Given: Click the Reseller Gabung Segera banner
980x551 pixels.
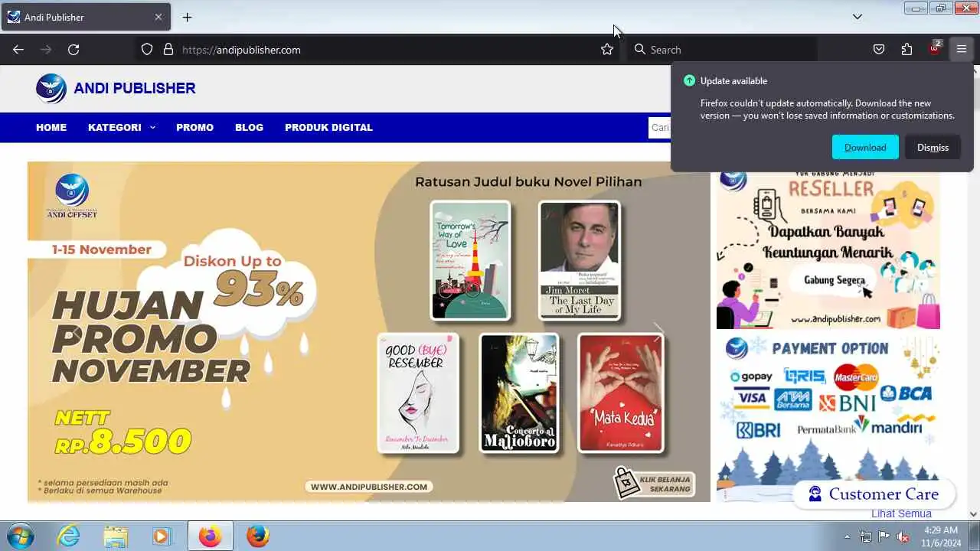Looking at the screenshot, I should pyautogui.click(x=828, y=251).
